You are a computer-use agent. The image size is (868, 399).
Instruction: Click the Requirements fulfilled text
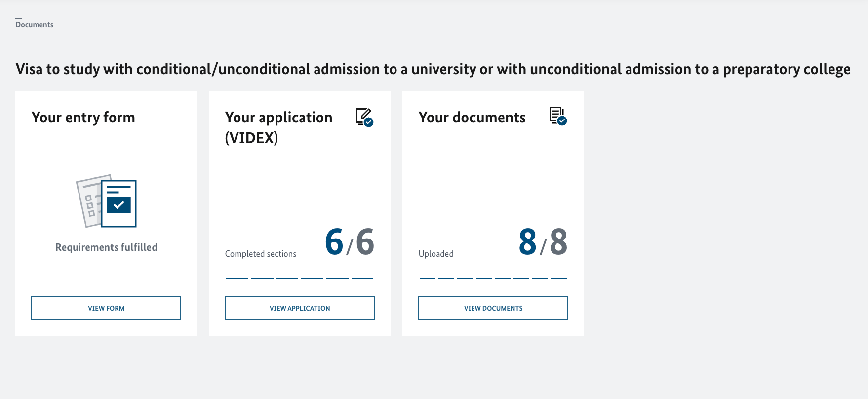(x=106, y=247)
